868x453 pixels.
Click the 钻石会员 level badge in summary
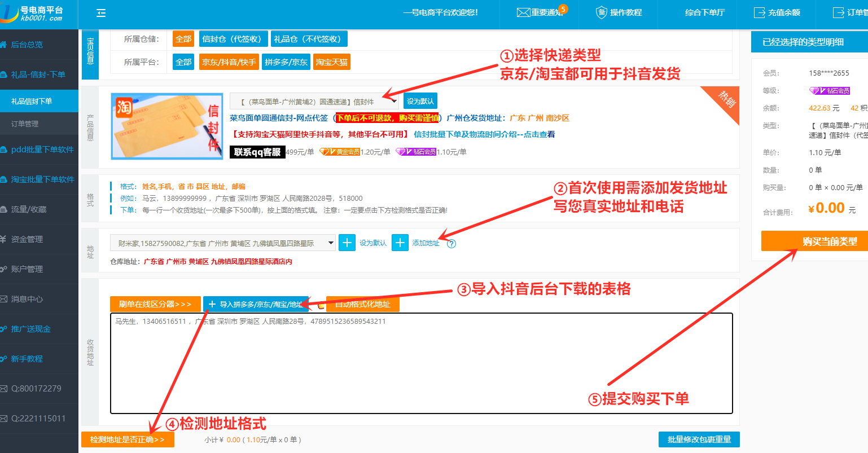[829, 91]
